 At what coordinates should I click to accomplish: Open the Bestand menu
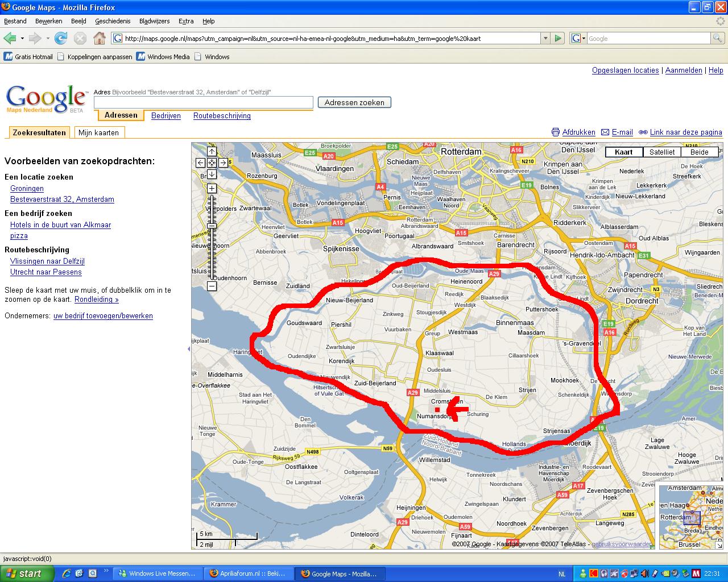15,21
